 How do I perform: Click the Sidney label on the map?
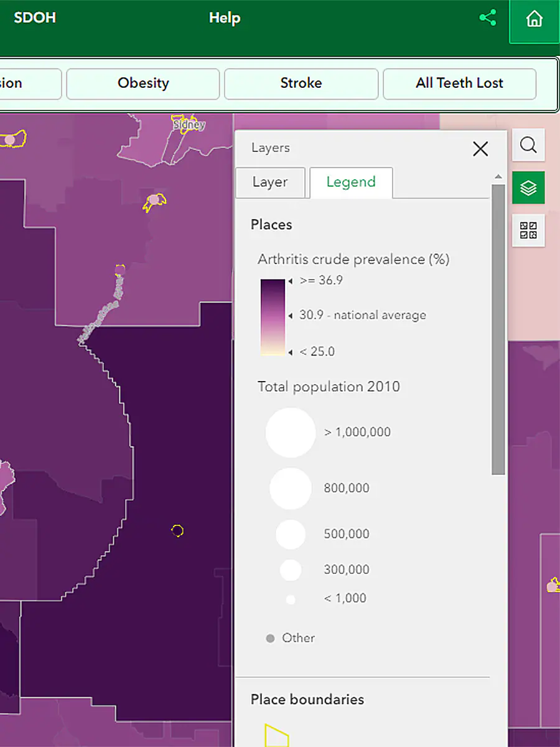pyautogui.click(x=188, y=125)
